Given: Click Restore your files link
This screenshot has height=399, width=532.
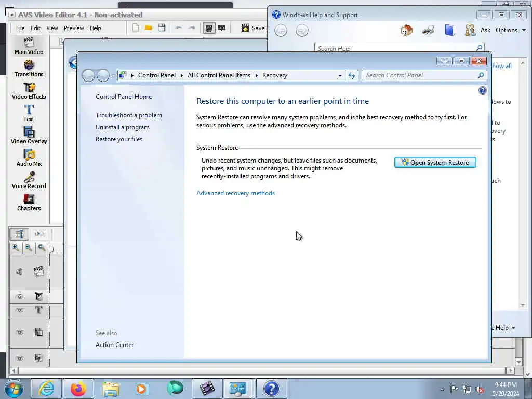Looking at the screenshot, I should pyautogui.click(x=119, y=139).
